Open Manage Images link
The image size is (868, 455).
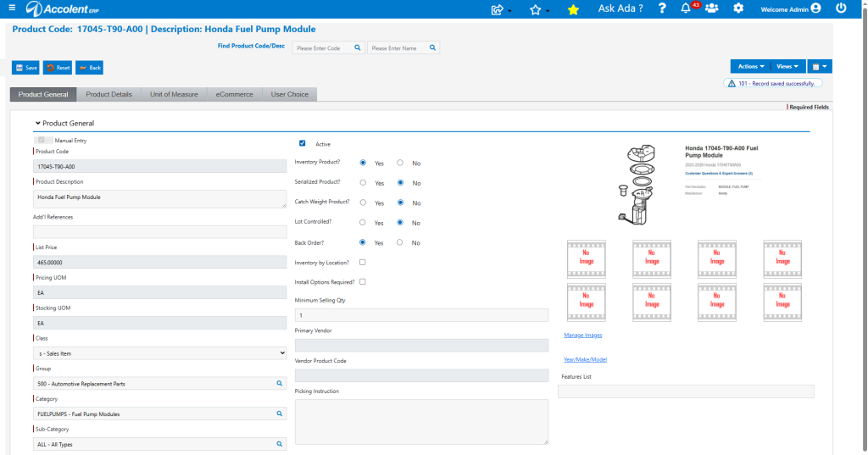[583, 335]
